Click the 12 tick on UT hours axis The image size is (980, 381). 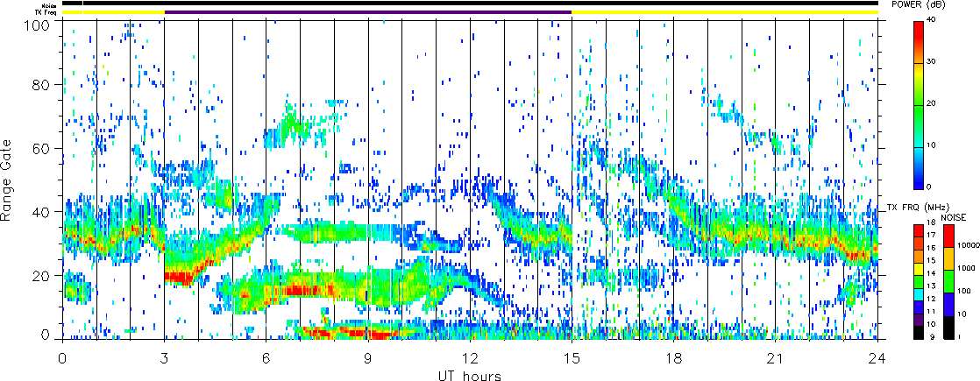tap(470, 358)
